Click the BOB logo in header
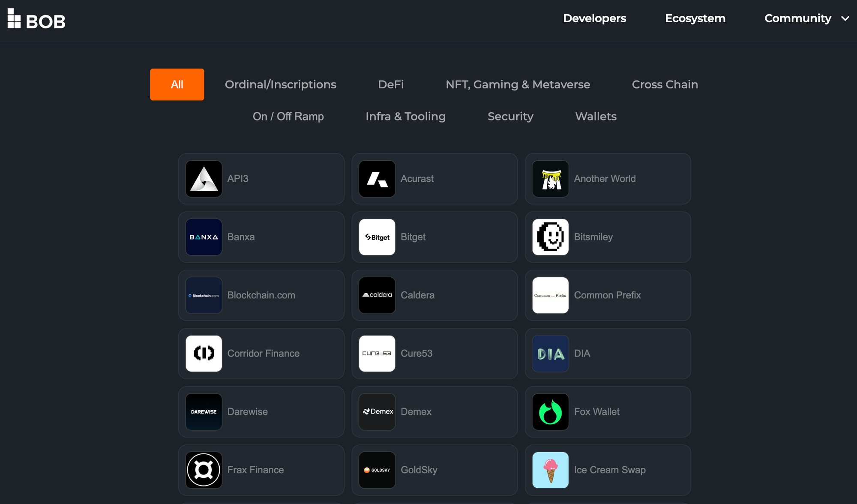857x504 pixels. tap(36, 19)
